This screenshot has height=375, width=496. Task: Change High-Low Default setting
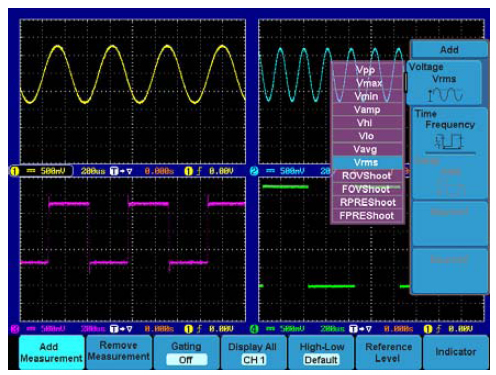321,353
